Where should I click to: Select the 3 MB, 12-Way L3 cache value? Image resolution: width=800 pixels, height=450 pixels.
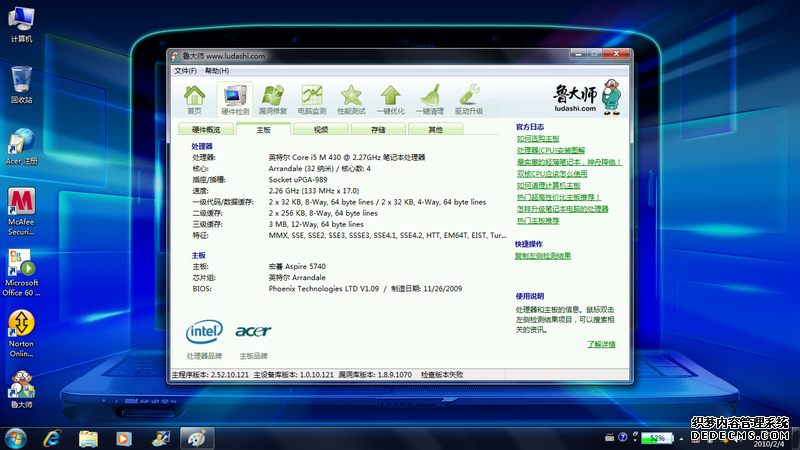[x=316, y=224]
